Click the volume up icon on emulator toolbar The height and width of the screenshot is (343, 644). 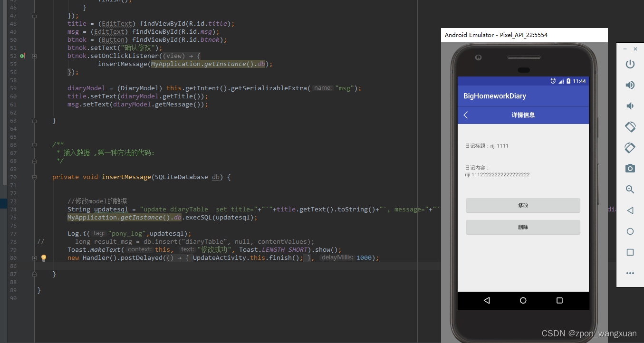coord(630,85)
